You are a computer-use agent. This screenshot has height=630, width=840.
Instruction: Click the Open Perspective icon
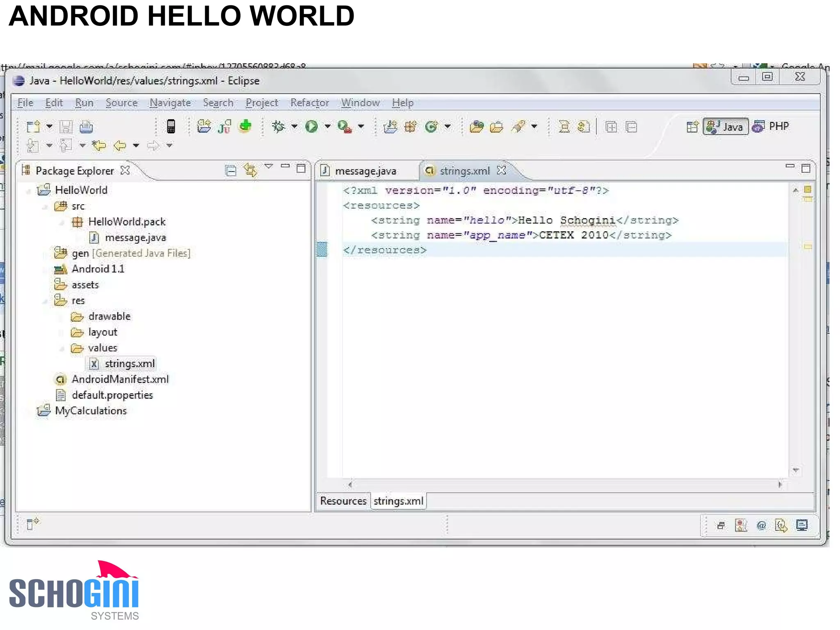692,127
